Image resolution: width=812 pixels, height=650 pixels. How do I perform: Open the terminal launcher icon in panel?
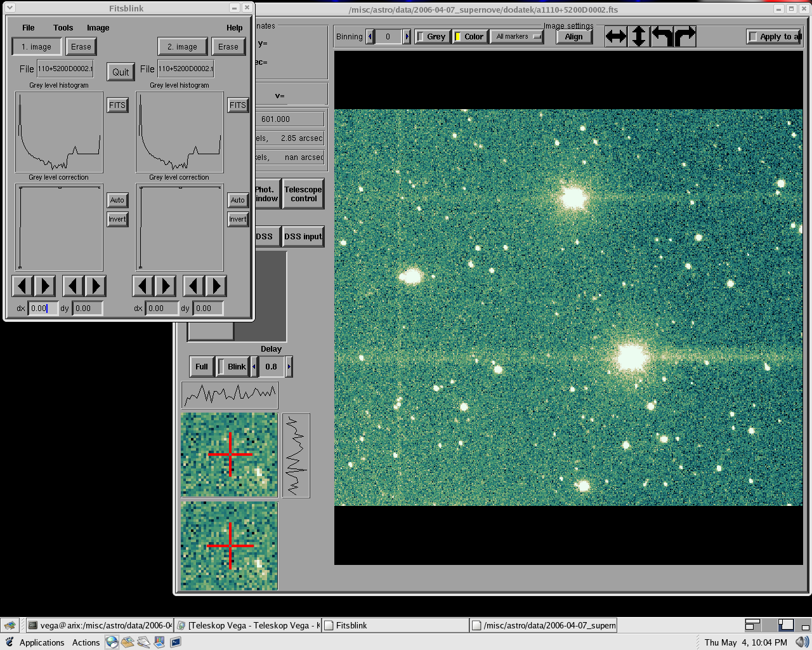[175, 642]
